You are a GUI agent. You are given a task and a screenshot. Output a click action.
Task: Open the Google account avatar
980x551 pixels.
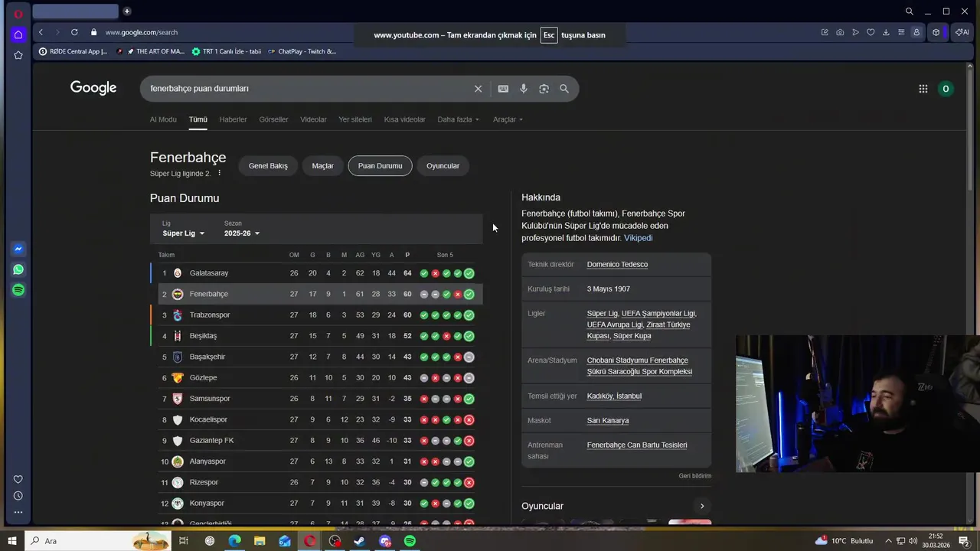point(946,89)
